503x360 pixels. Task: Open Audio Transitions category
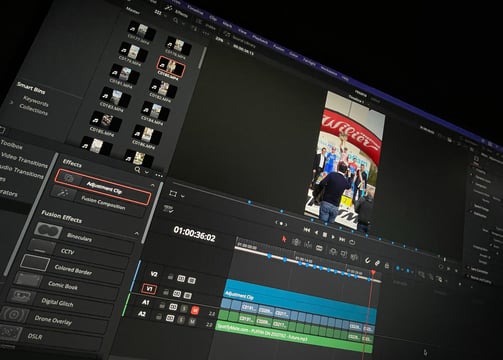[x=22, y=171]
